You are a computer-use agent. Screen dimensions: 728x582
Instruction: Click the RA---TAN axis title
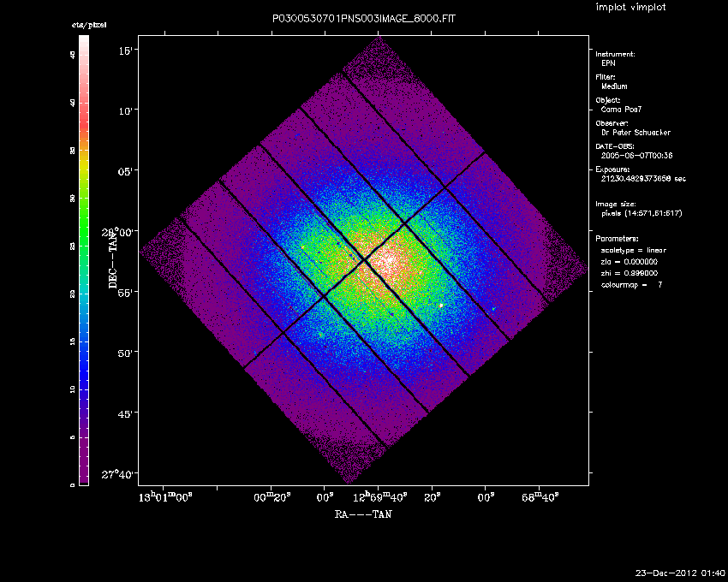[x=363, y=514]
